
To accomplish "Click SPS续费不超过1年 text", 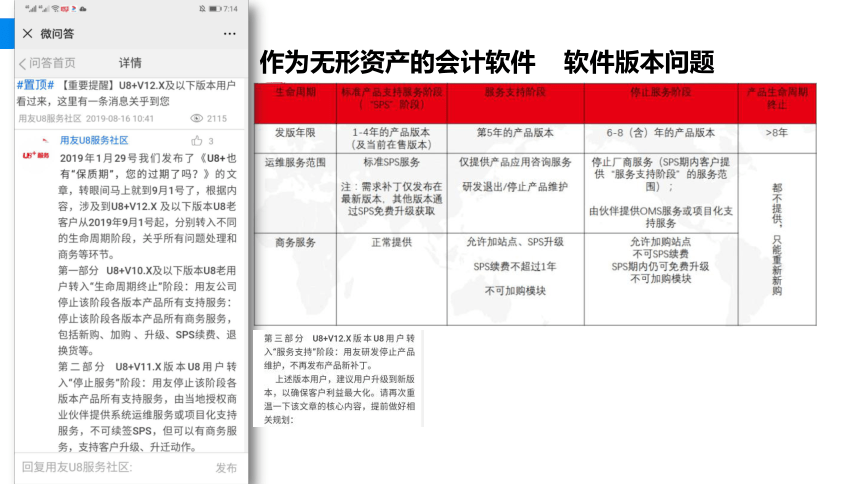I will (515, 267).
